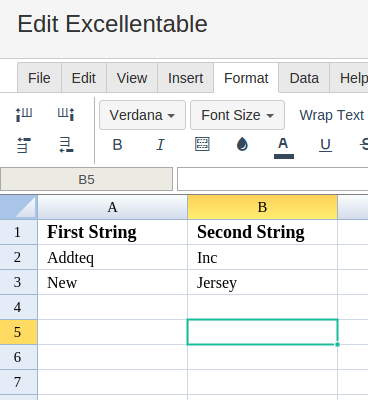The height and width of the screenshot is (400, 368).
Task: Toggle bold formatting
Action: click(117, 145)
